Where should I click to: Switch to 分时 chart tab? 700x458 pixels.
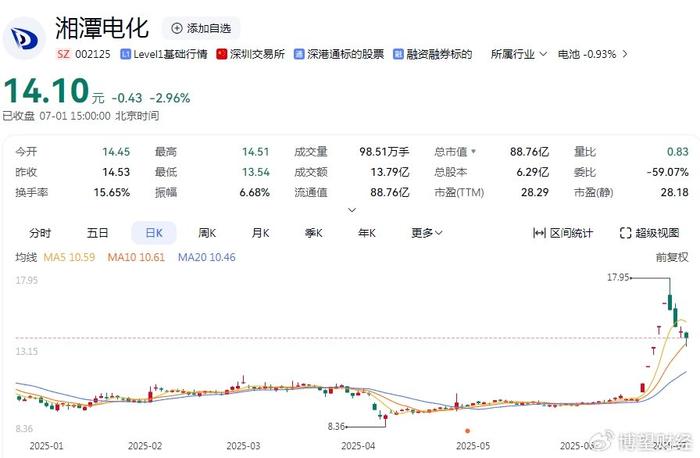40,233
